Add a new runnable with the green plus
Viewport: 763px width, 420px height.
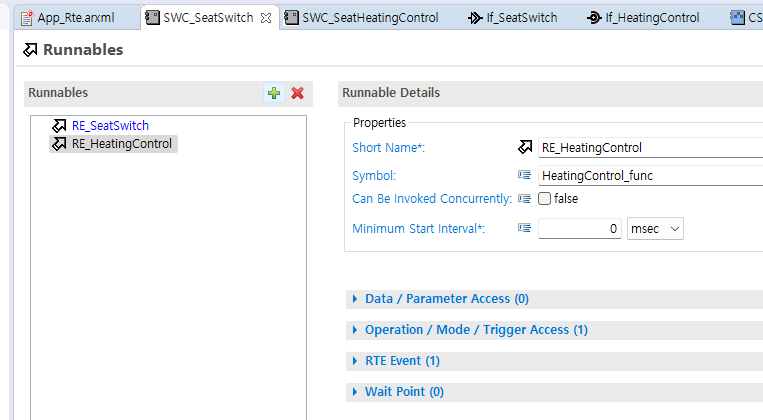(x=274, y=93)
